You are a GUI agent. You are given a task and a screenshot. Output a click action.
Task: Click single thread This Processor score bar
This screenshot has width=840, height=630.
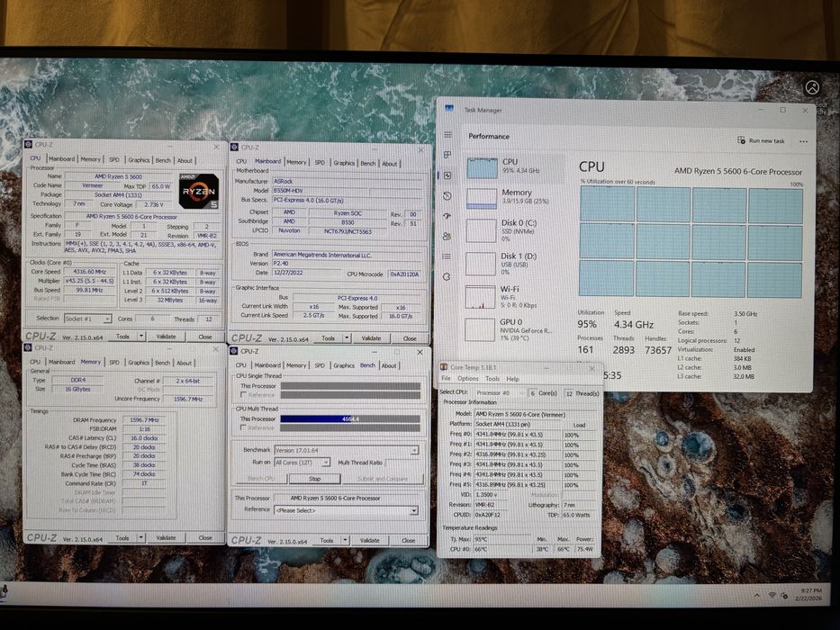point(350,386)
